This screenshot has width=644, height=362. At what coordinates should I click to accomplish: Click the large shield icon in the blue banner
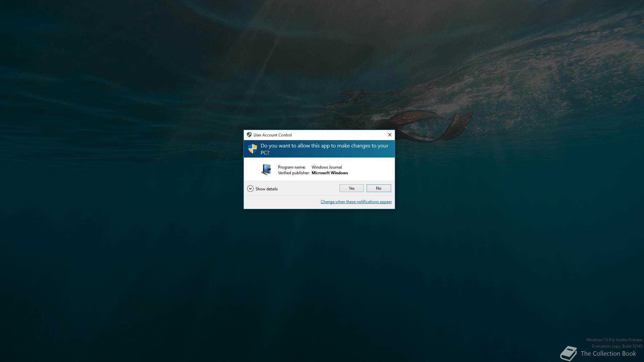coord(253,148)
